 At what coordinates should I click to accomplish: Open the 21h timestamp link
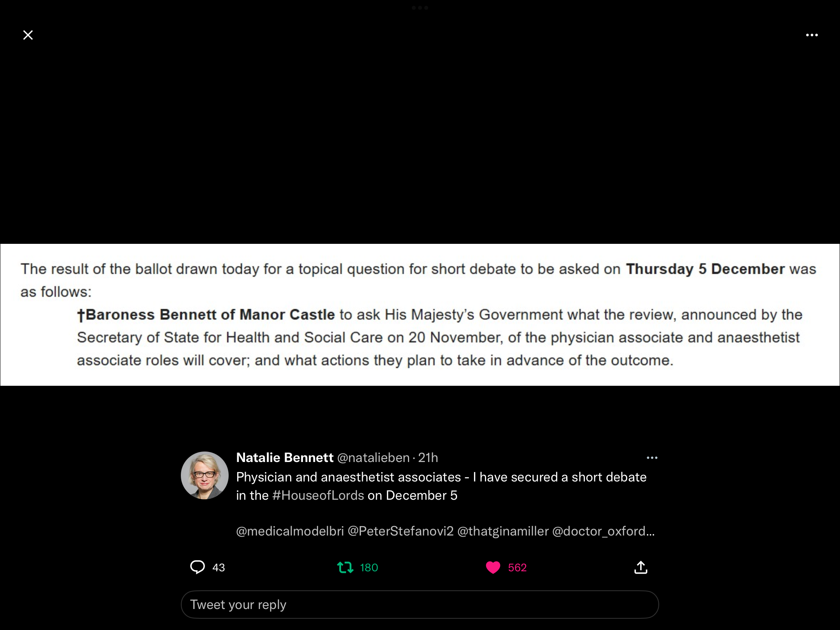[x=428, y=458]
